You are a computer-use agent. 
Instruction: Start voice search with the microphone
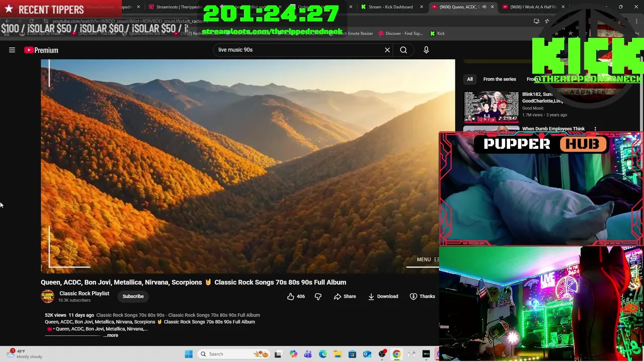426,50
